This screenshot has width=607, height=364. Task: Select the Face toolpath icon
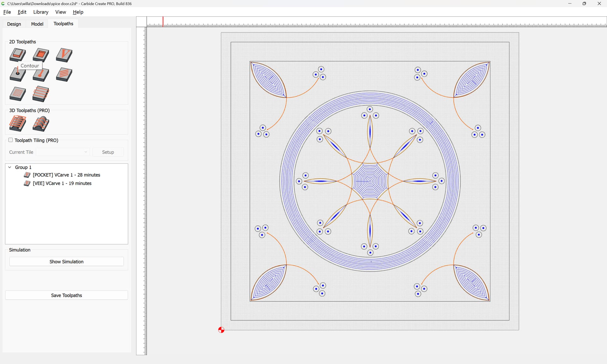(x=41, y=94)
